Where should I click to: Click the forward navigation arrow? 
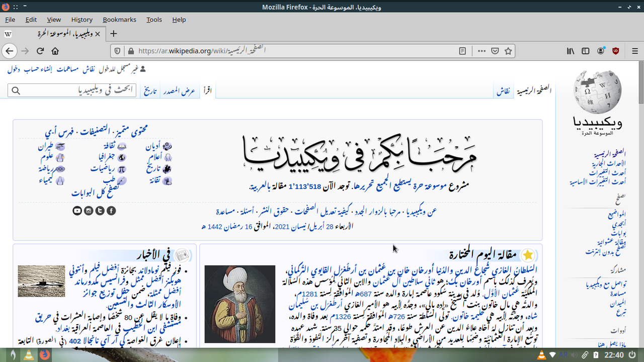click(x=25, y=51)
